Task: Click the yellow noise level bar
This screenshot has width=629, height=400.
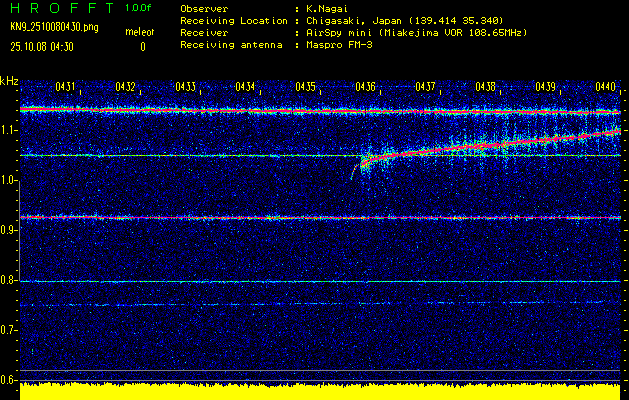Action: coord(320,391)
